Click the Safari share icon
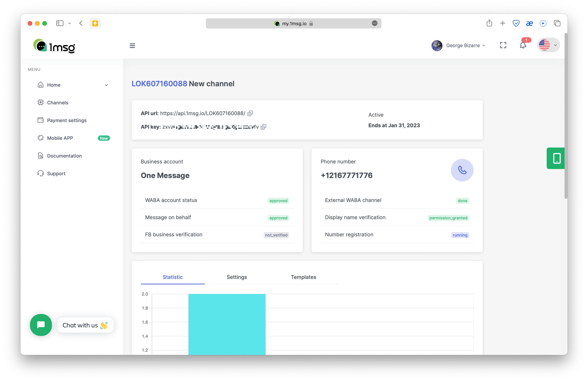Viewport: 588px width, 382px height. [489, 23]
